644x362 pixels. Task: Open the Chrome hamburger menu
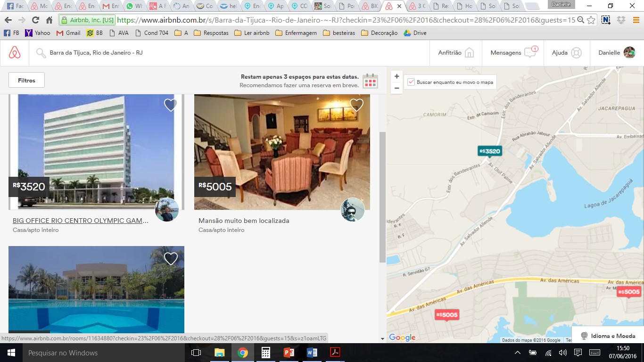(635, 20)
